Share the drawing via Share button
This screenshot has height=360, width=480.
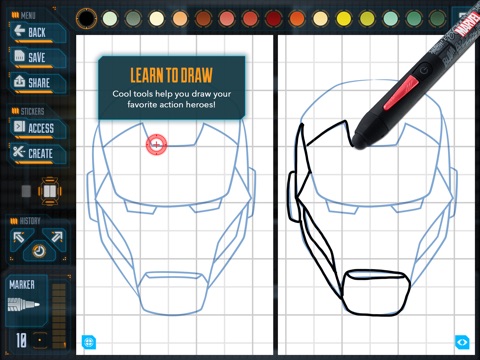(37, 82)
